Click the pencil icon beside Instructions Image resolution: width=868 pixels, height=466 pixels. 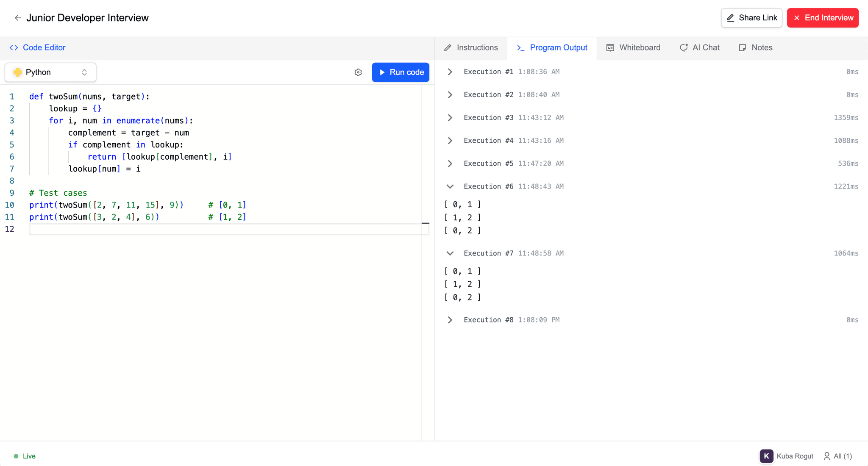pos(448,47)
